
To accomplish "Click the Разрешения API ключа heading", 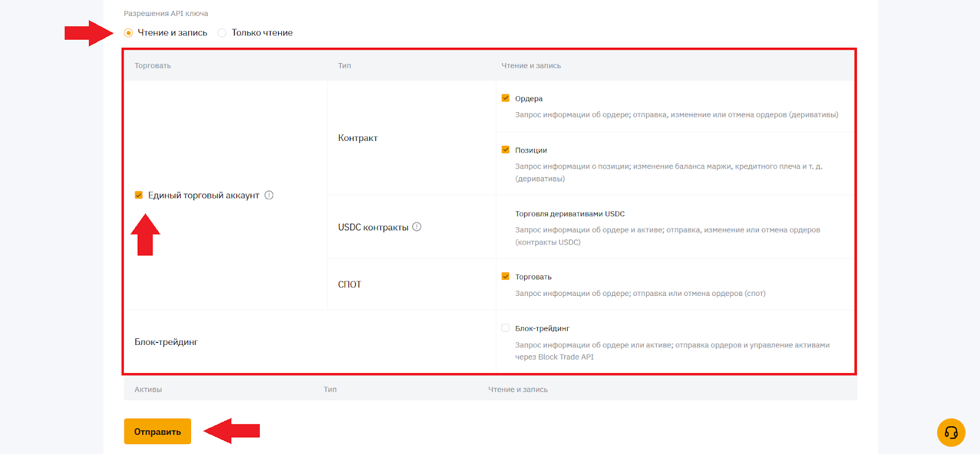I will point(166,13).
